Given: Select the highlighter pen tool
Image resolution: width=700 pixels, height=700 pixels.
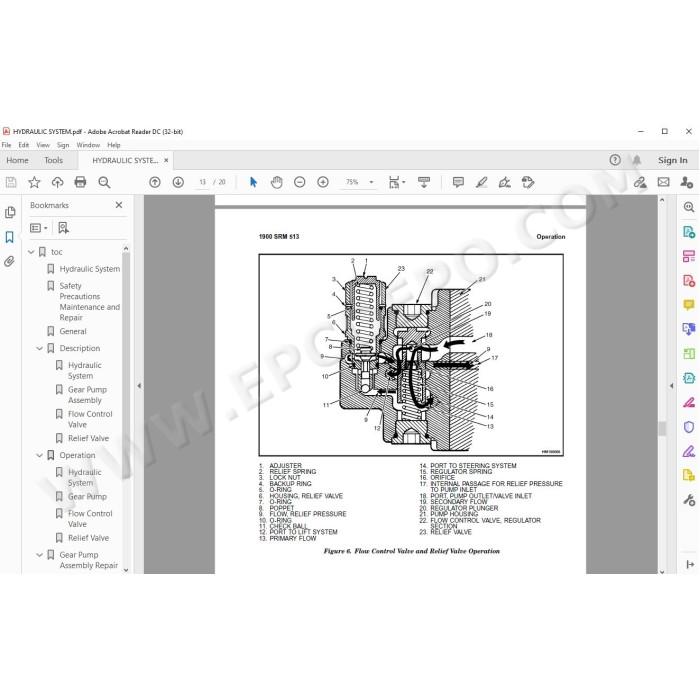Looking at the screenshot, I should click(481, 182).
